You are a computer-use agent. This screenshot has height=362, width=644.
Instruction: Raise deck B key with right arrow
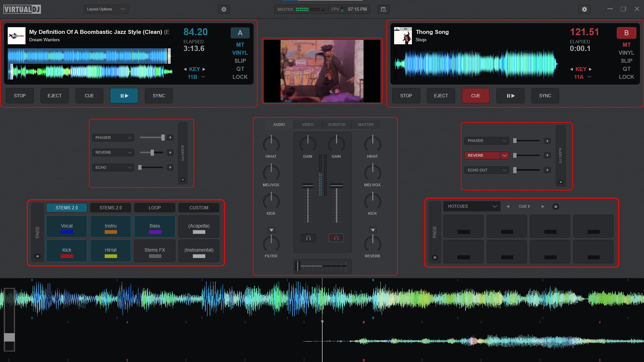[590, 69]
